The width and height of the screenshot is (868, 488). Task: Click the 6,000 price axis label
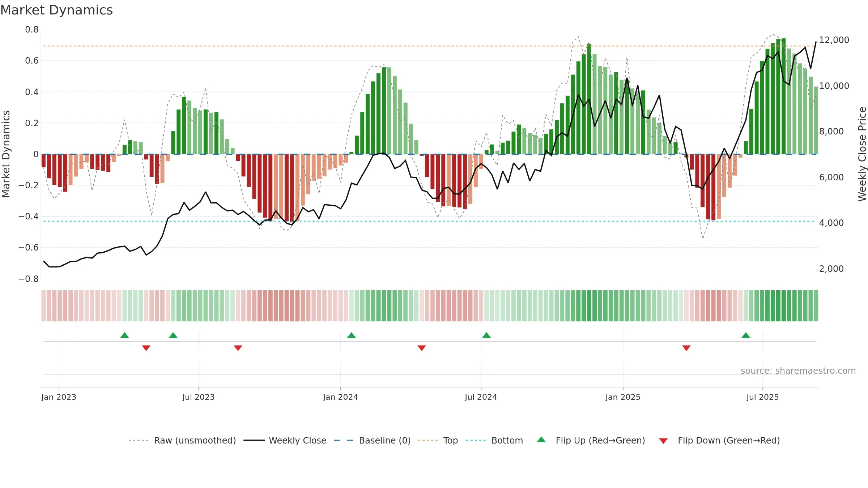[x=831, y=177]
